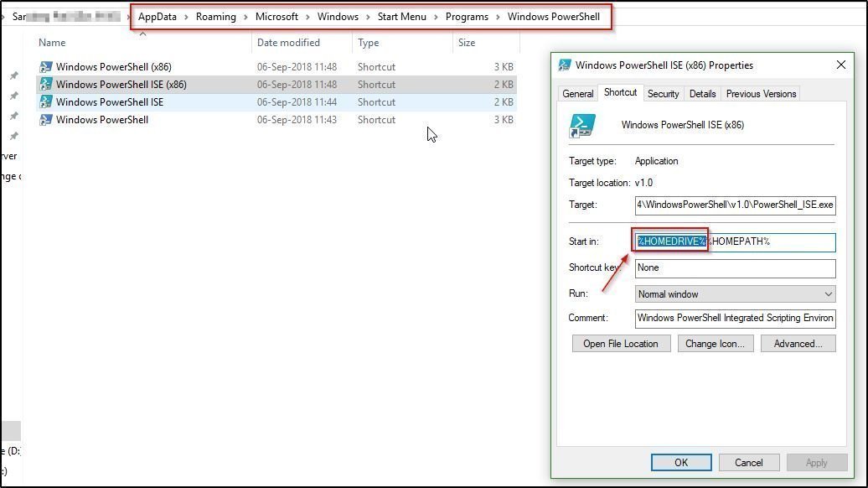The image size is (868, 488).
Task: Click the Open File Location button
Action: tap(621, 344)
